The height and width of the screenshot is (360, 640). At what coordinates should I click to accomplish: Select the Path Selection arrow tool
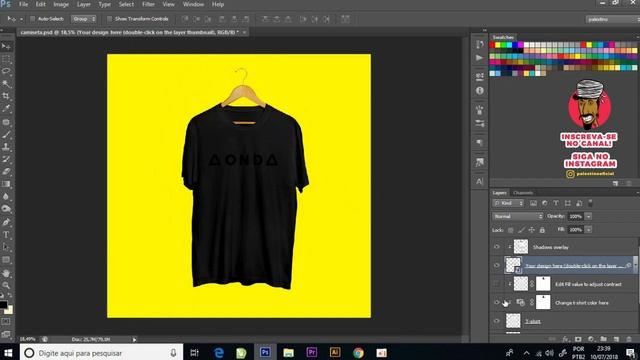tap(6, 247)
